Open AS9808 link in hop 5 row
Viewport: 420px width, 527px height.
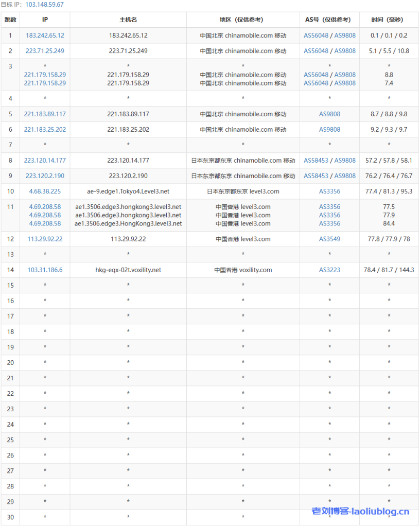pyautogui.click(x=329, y=114)
